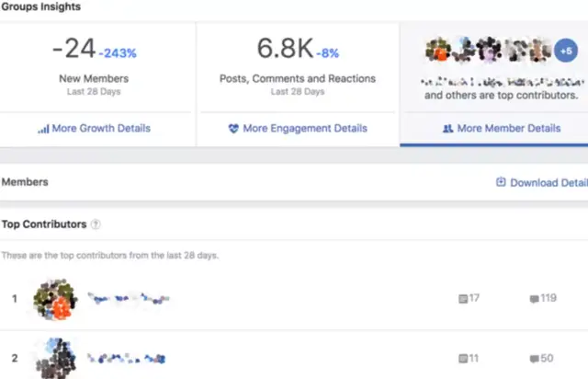Screen dimensions: 588x379
Task: Click the people icon beside More Member Details
Action: point(447,129)
